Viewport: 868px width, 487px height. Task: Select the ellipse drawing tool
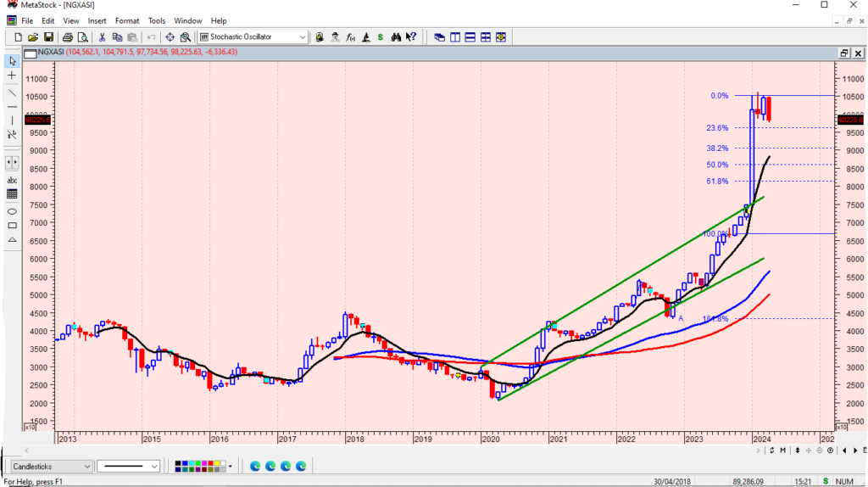[x=12, y=210]
